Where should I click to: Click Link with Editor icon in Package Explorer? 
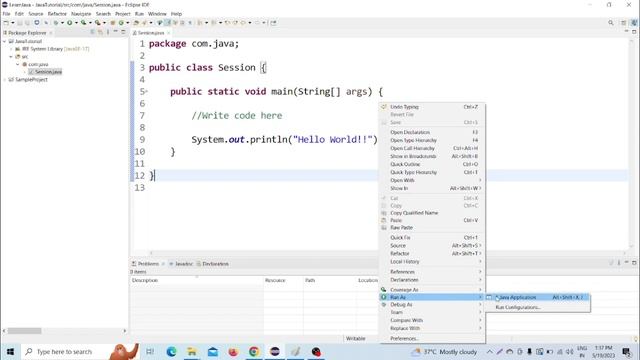[100, 32]
